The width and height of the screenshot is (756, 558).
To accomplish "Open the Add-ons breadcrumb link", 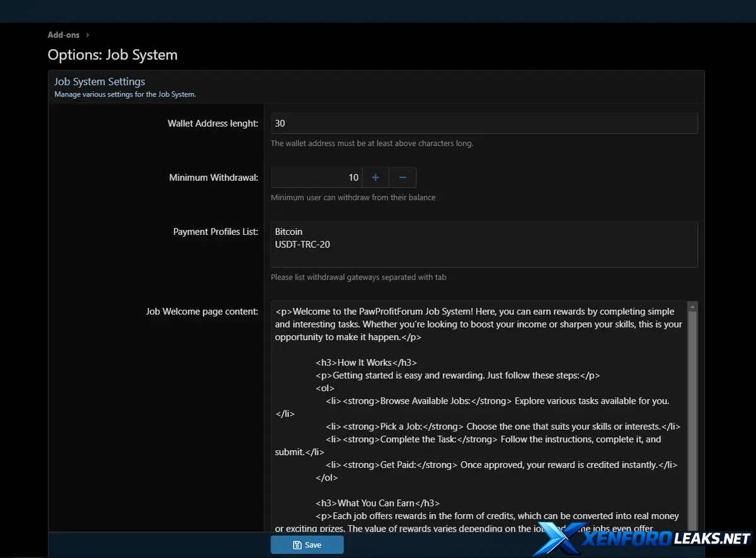I will (x=64, y=35).
